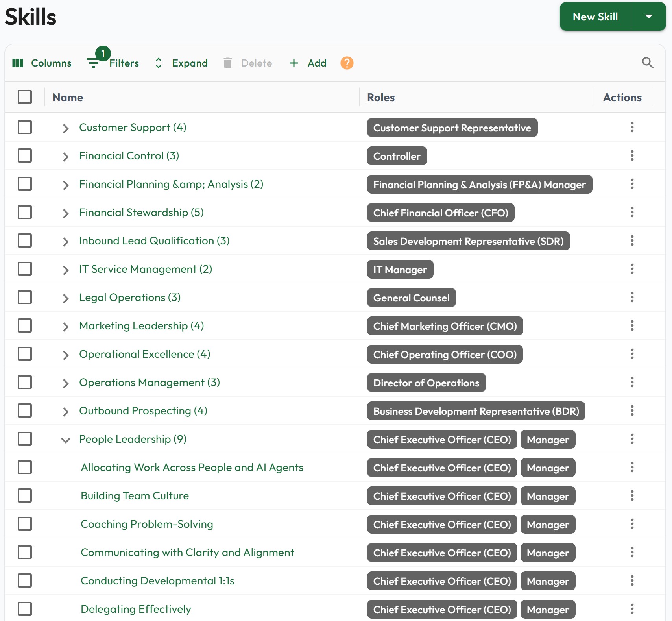Open the help question mark icon
This screenshot has width=672, height=621.
pos(346,63)
